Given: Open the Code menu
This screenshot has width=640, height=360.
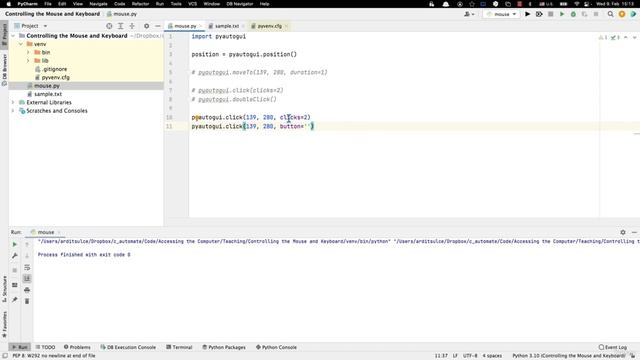Looking at the screenshot, I should pos(120,4).
